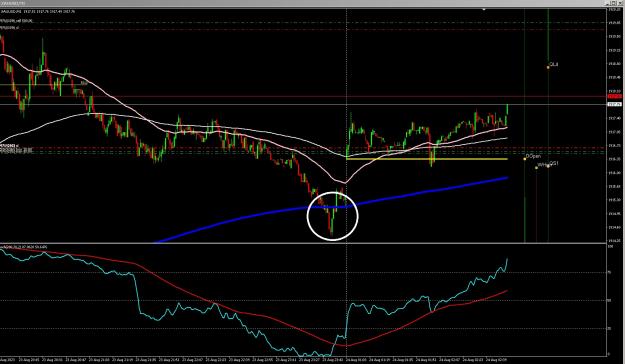Viewport: 625px width, 364px height.
Task: Click the white current price label on scale
Action: pos(614,104)
